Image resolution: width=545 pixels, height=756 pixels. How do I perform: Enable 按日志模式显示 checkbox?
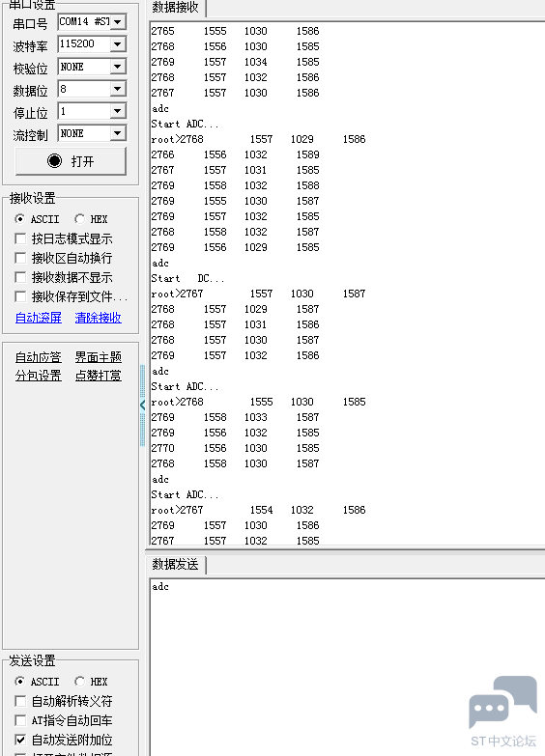click(20, 238)
